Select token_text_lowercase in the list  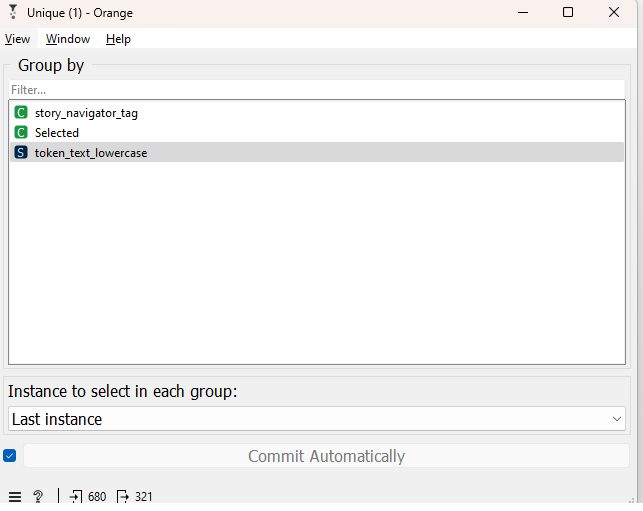317,153
